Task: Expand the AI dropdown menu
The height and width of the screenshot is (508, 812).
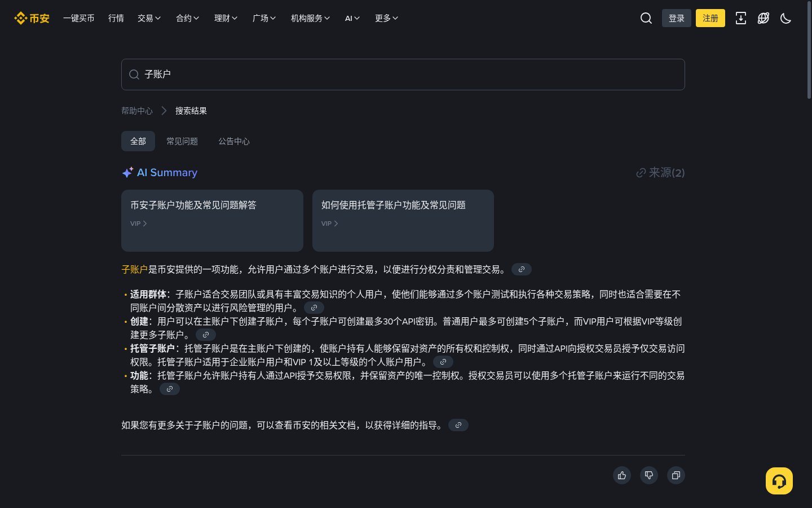Action: (x=352, y=18)
